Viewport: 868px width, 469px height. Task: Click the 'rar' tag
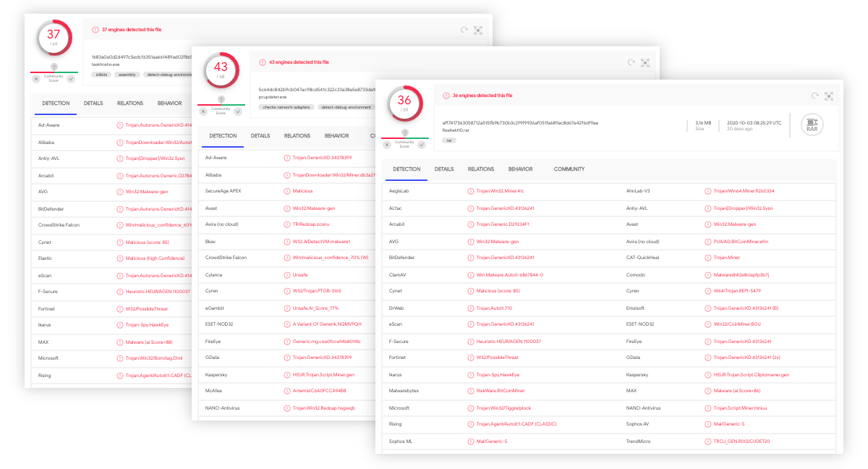(450, 140)
